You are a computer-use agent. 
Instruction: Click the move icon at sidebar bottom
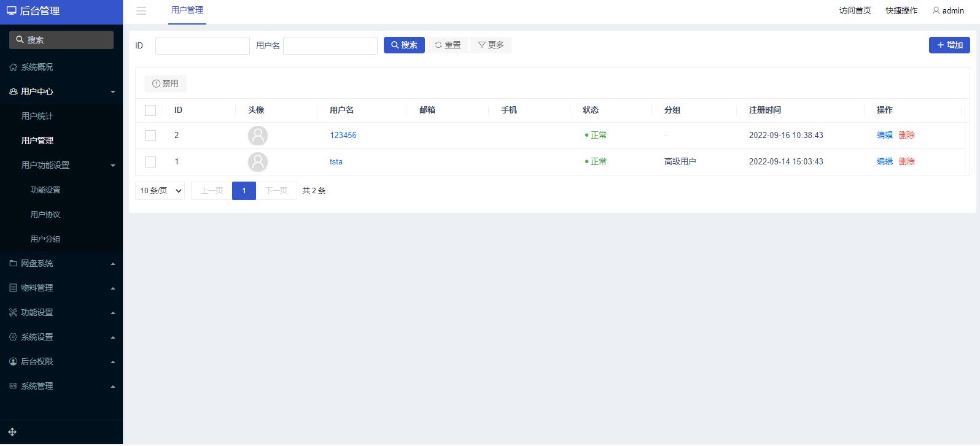click(x=12, y=432)
